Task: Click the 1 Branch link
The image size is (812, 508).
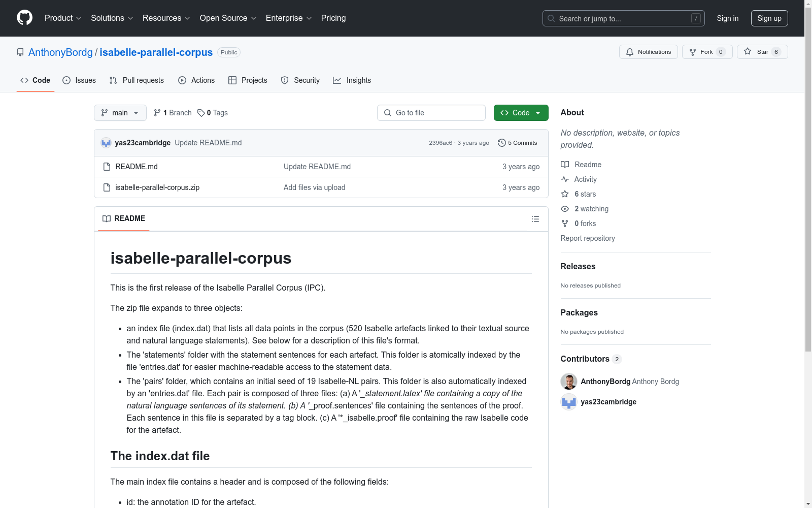Action: pos(173,113)
